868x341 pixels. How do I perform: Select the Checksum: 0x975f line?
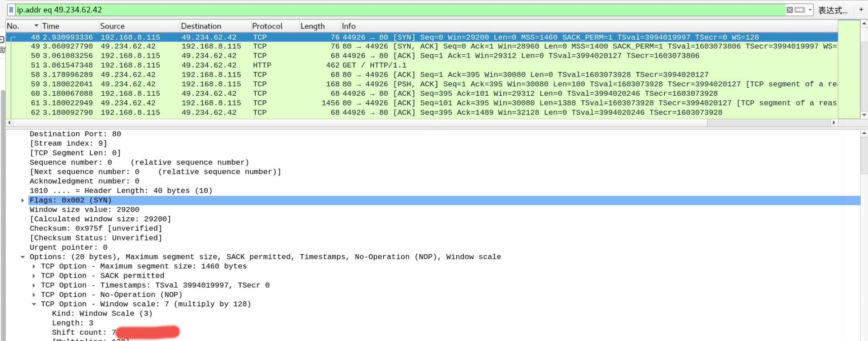96,228
